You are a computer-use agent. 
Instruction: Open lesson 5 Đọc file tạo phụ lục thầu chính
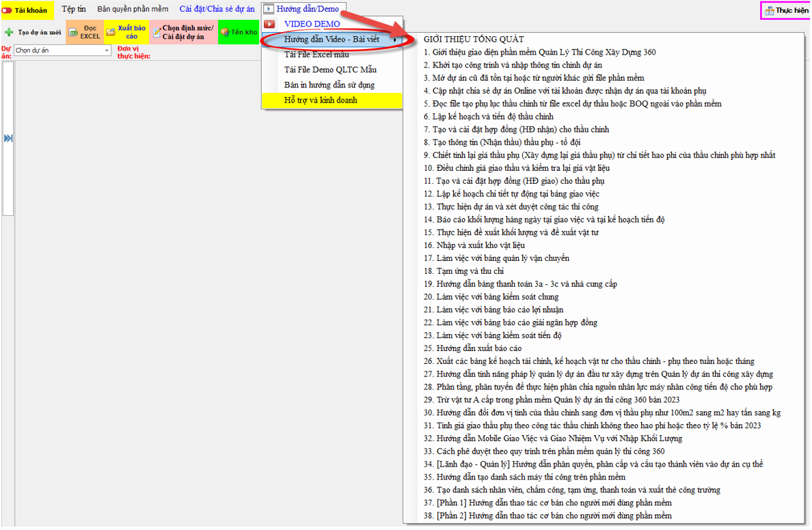click(572, 104)
